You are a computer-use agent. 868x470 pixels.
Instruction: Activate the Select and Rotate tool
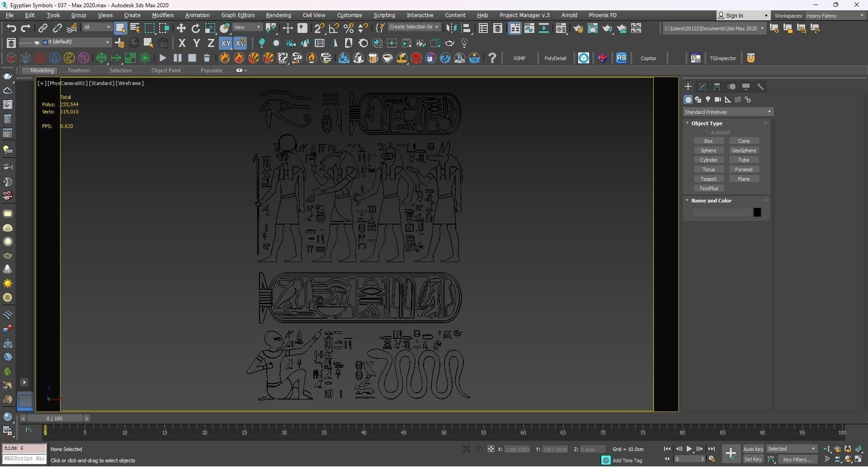(196, 28)
